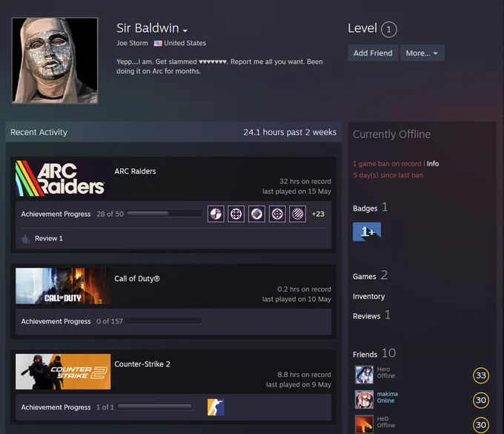Click "24.1 hours past 2 weeks" text
Image resolution: width=504 pixels, height=434 pixels.
tap(290, 132)
